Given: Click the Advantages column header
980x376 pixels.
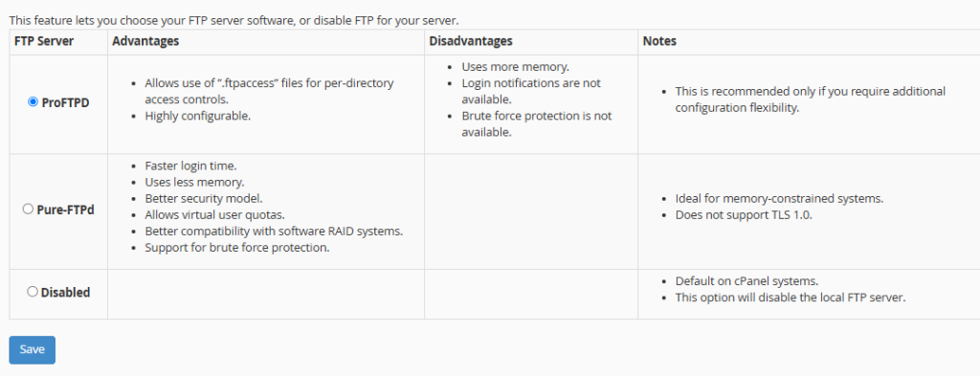Looking at the screenshot, I should coord(145,41).
